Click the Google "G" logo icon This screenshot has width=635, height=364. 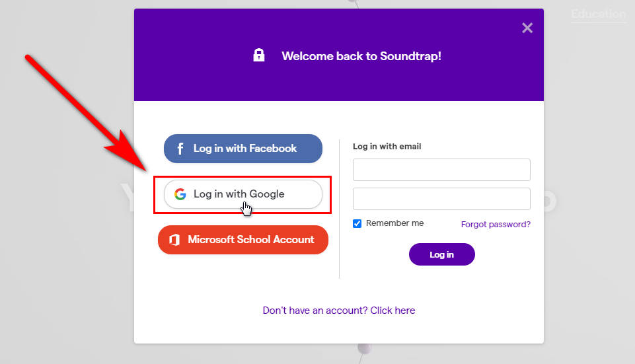[180, 194]
